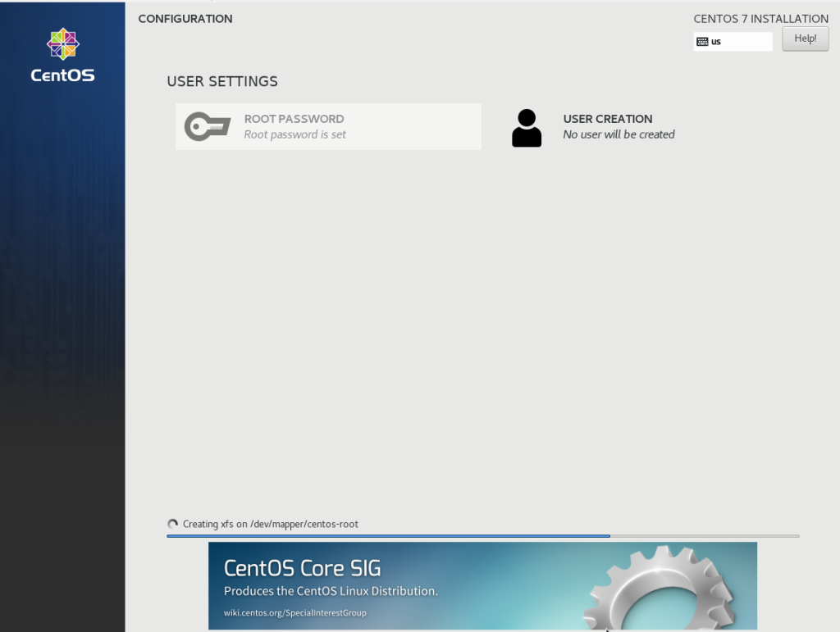Click the installation progress bar
The image size is (840, 632).
[482, 535]
